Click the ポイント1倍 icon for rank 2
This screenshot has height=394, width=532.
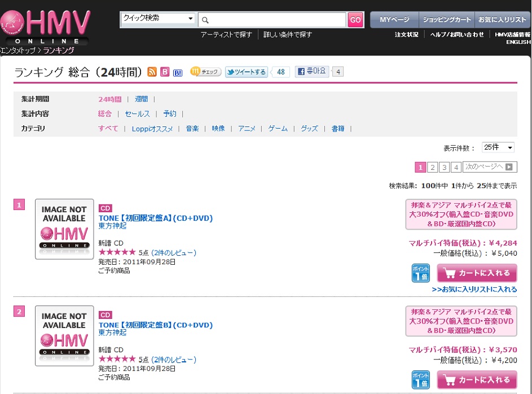(421, 380)
